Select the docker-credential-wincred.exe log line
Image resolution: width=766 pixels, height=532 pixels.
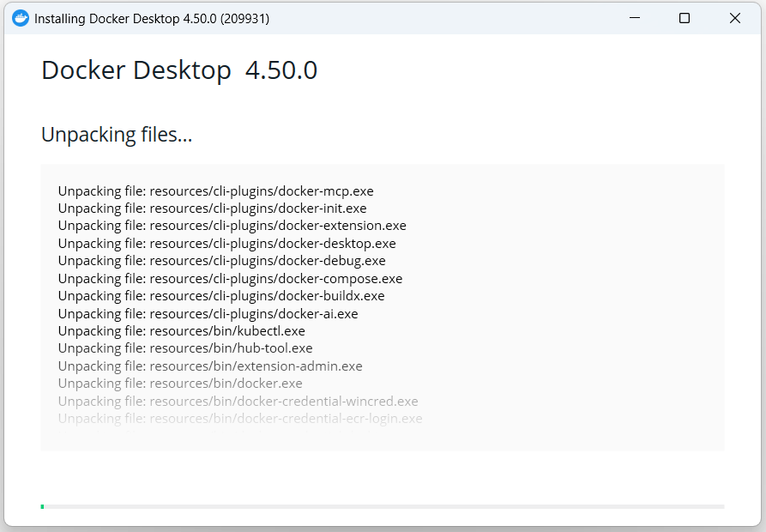(x=238, y=401)
